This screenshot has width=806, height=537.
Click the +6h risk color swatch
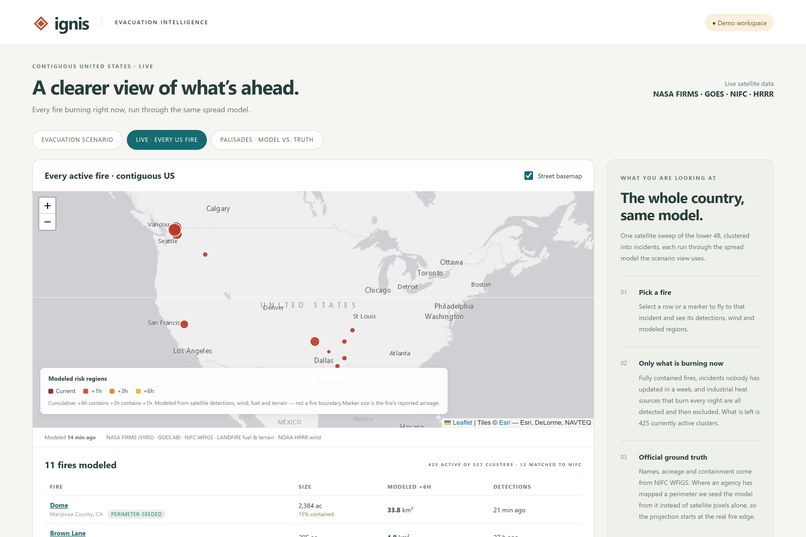pos(138,391)
